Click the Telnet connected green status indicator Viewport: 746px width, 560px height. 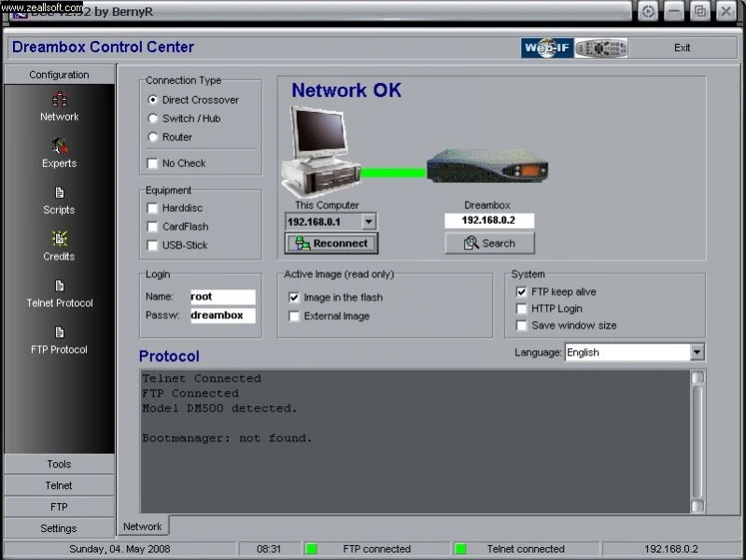(460, 549)
